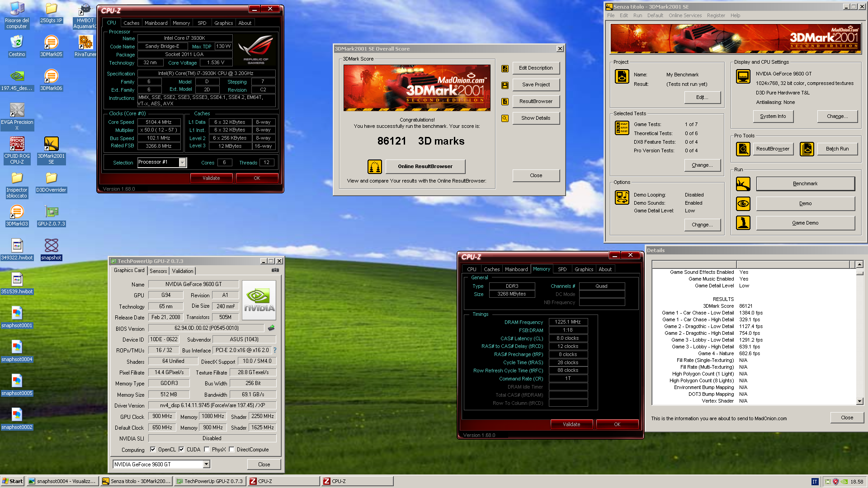Click the Bus Interface question mark in GPU-Z
868x488 pixels.
274,350
